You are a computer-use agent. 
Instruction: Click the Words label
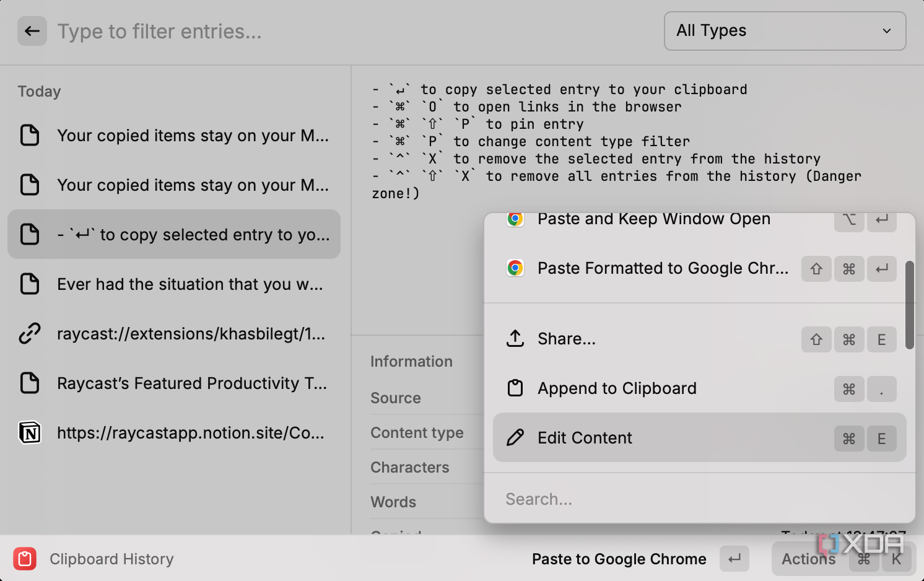click(393, 502)
